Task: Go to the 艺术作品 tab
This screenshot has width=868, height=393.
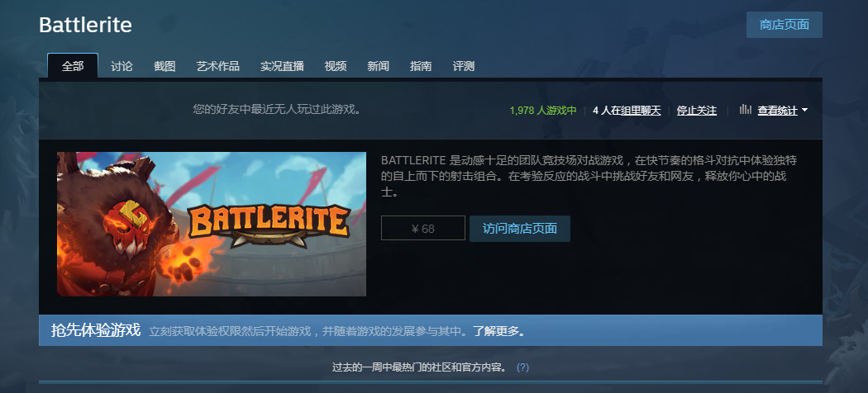Action: coord(218,66)
